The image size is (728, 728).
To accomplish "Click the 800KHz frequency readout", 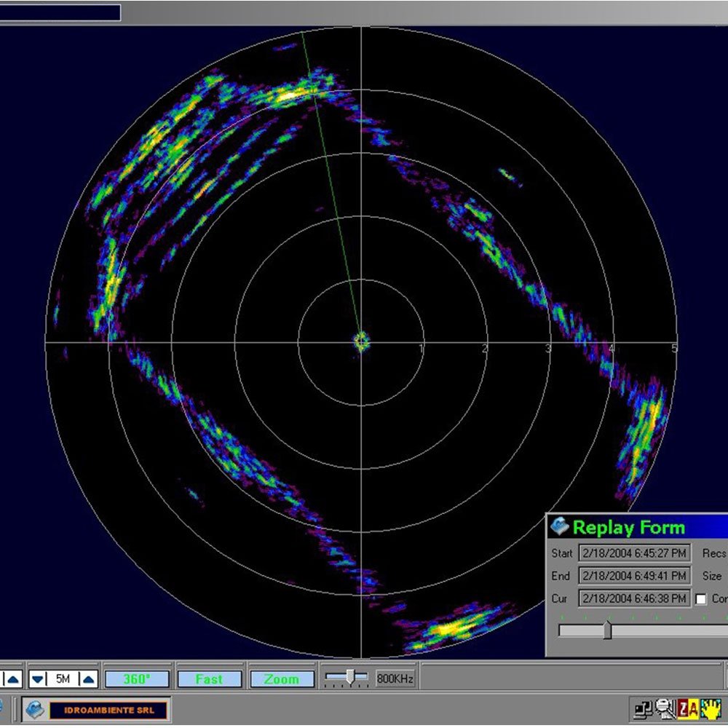I will click(x=395, y=679).
